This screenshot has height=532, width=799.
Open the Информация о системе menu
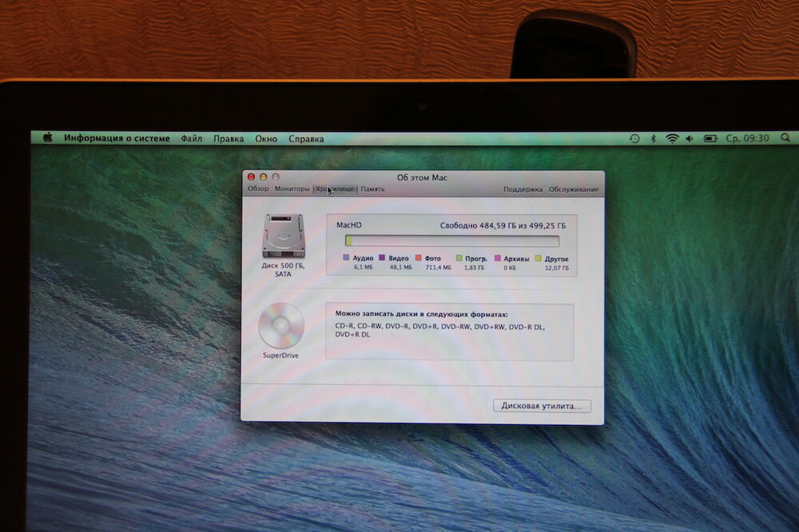117,138
